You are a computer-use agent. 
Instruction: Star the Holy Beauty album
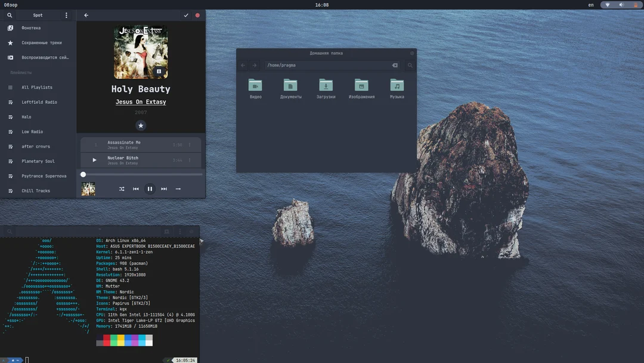click(x=141, y=125)
